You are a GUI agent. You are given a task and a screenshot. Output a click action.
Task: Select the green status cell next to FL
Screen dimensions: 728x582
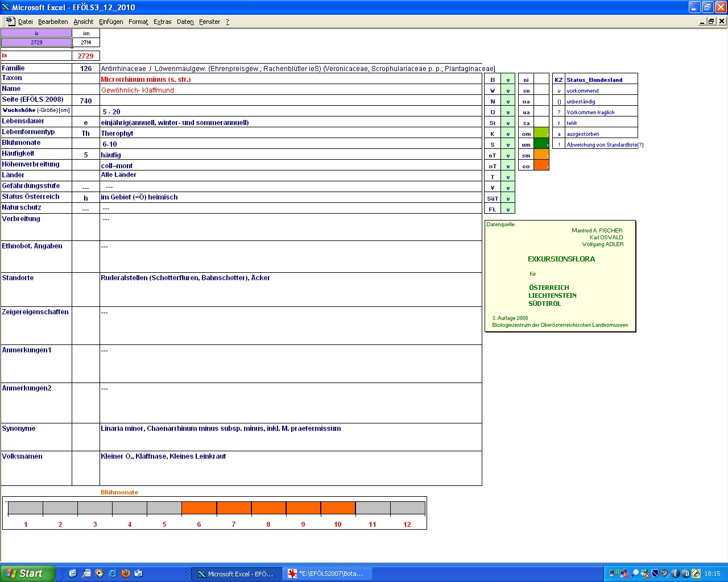click(x=508, y=209)
